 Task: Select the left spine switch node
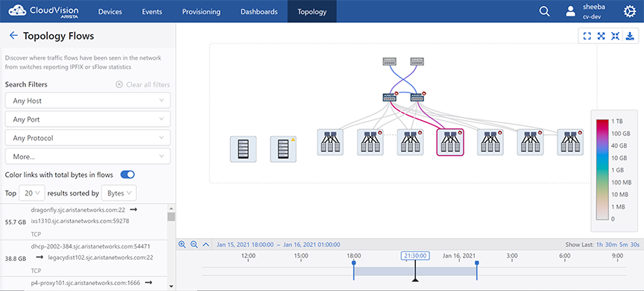pos(389,98)
